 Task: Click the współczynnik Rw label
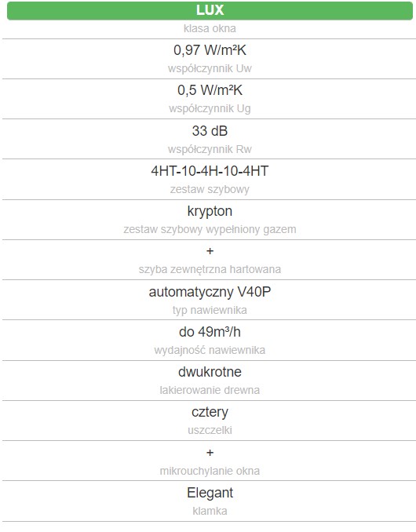point(210,149)
